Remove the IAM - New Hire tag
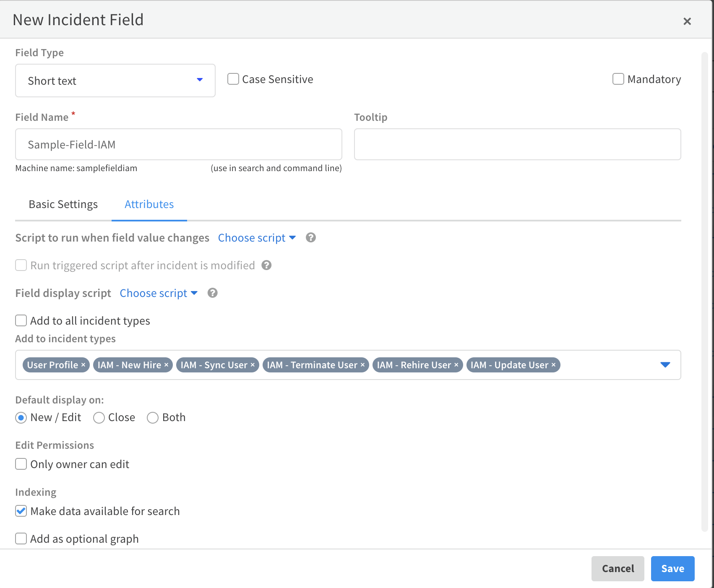This screenshot has height=588, width=714. (x=166, y=365)
